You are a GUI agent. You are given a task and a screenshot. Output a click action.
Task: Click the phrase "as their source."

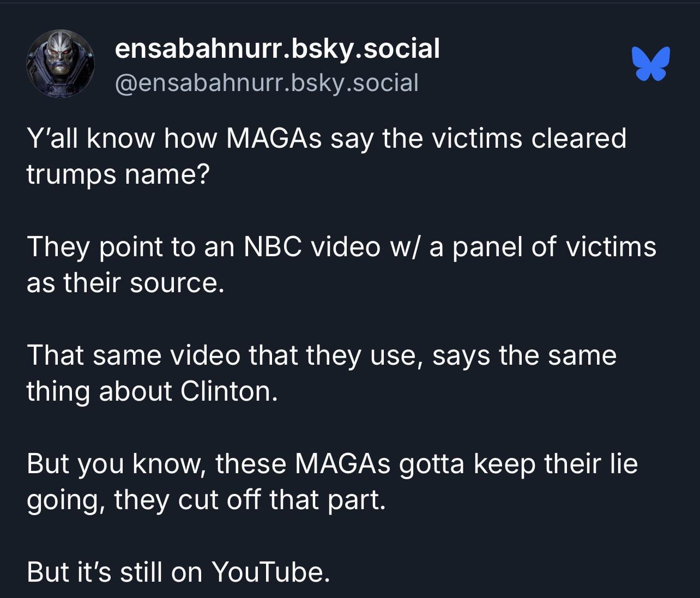tap(125, 282)
